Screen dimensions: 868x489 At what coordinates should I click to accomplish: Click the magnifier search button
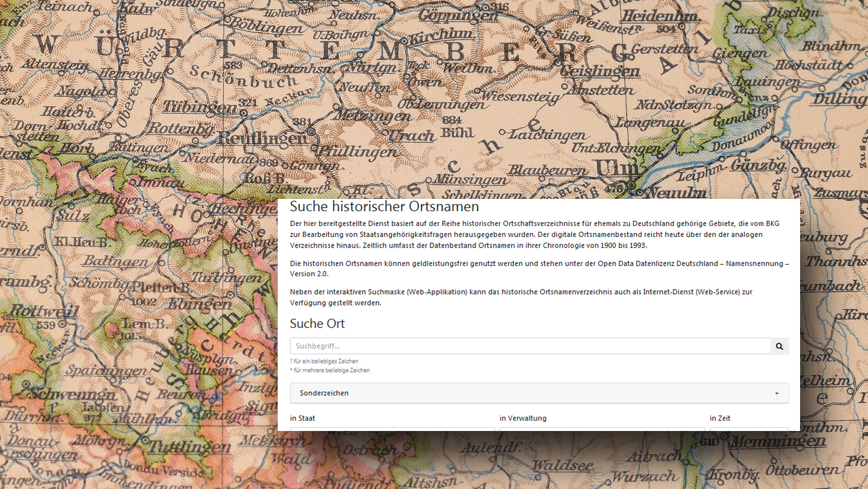779,346
